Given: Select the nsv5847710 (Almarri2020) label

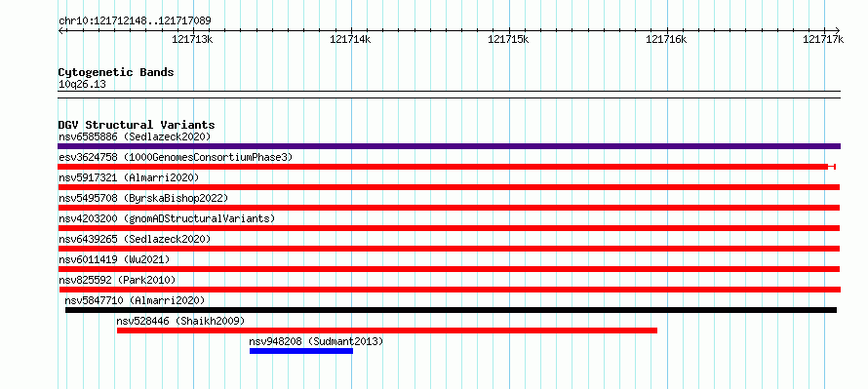Looking at the screenshot, I should point(135,300).
